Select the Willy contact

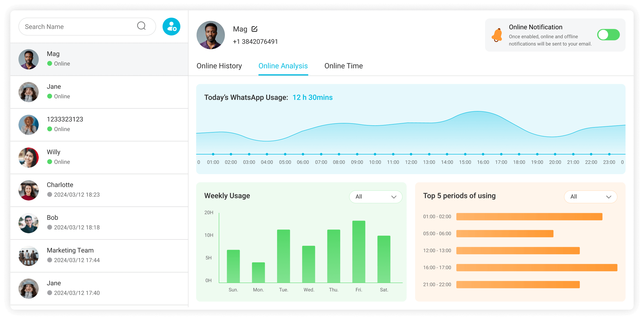pyautogui.click(x=99, y=157)
